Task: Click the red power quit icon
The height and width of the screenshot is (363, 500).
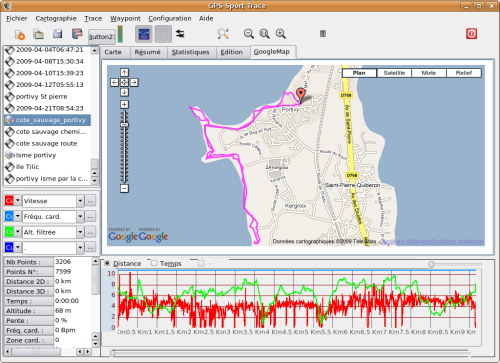Action: [x=471, y=34]
